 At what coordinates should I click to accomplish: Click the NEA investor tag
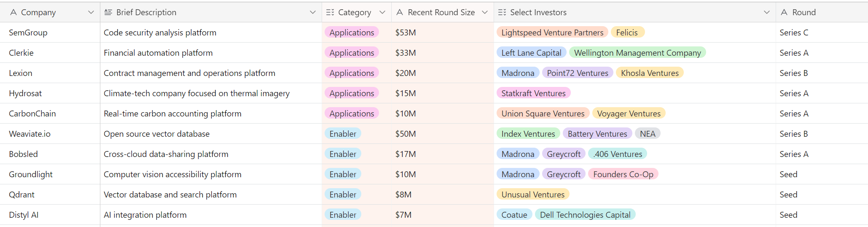click(648, 134)
